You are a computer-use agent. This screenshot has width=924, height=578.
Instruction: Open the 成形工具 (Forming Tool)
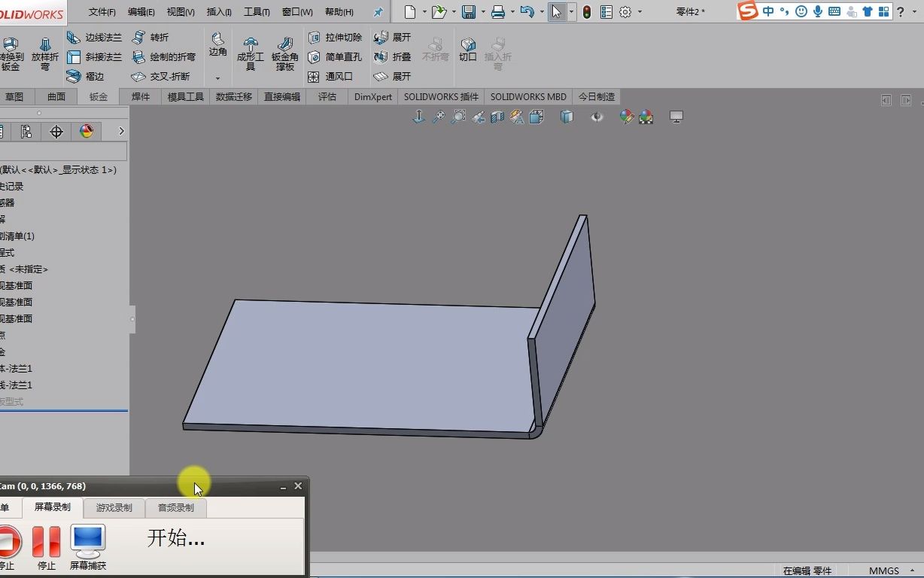249,53
